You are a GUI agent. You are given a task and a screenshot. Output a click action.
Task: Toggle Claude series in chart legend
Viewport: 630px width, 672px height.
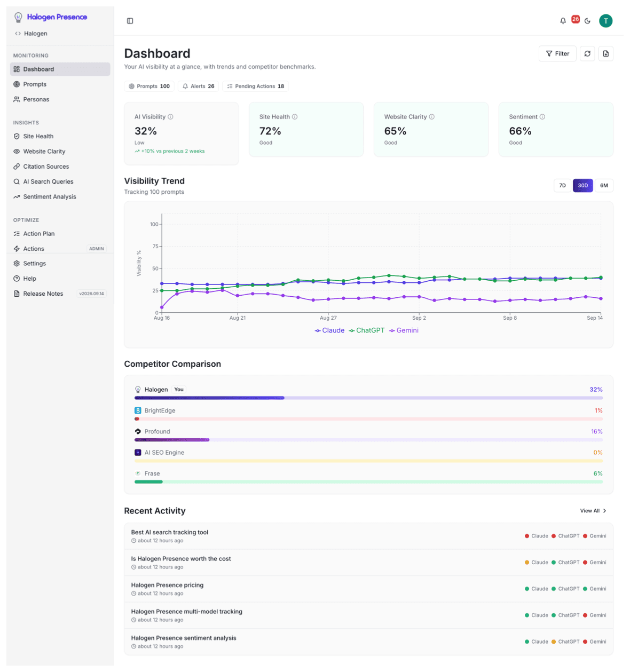coord(329,330)
